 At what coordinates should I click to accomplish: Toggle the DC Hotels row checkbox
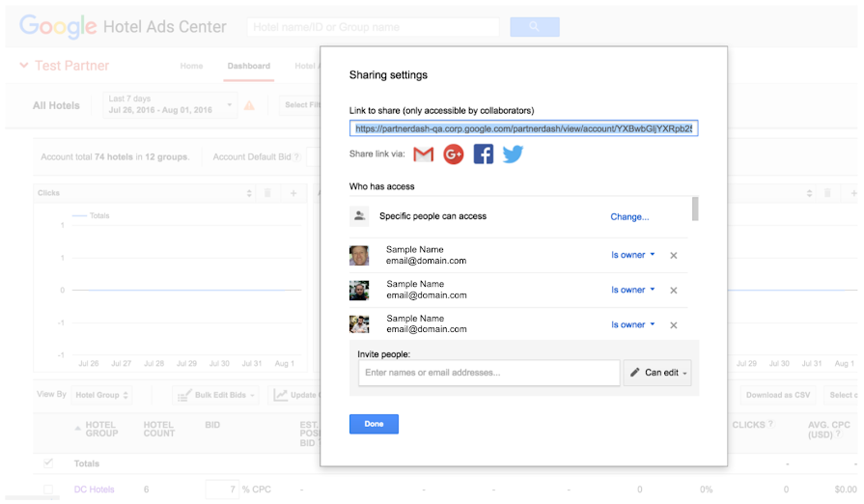[x=48, y=490]
